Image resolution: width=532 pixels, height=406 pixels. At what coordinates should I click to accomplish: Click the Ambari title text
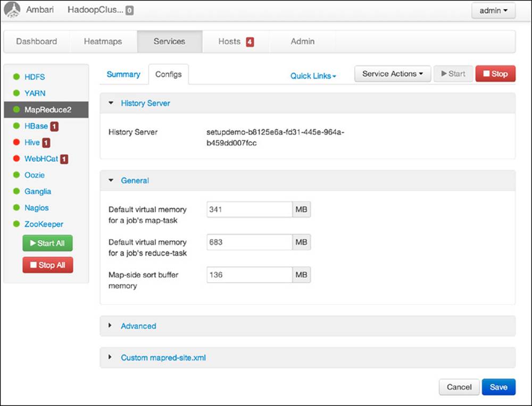tap(40, 10)
